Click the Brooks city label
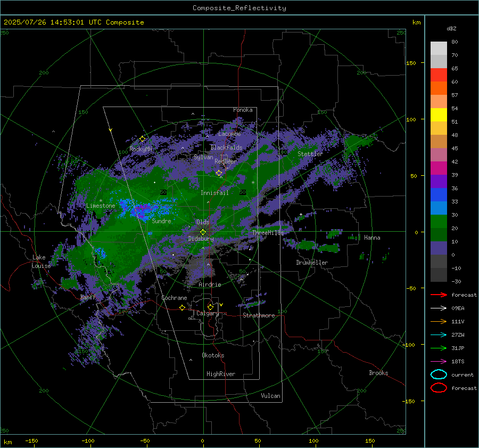479x448 pixels. [378, 373]
